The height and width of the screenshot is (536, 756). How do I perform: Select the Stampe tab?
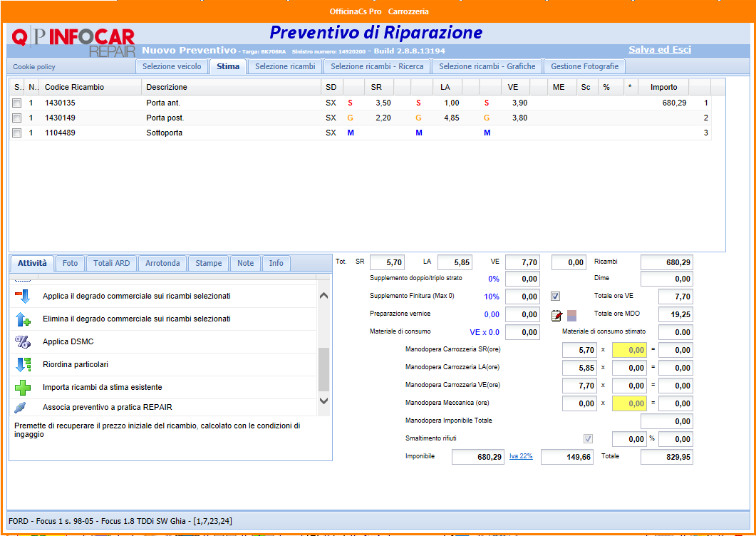click(x=208, y=263)
